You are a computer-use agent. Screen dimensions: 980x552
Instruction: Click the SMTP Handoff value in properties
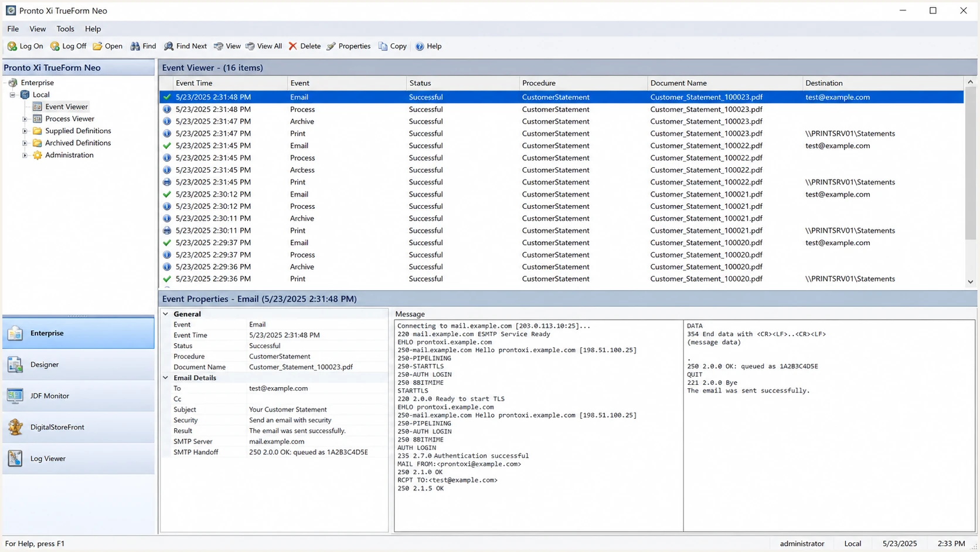click(x=308, y=452)
